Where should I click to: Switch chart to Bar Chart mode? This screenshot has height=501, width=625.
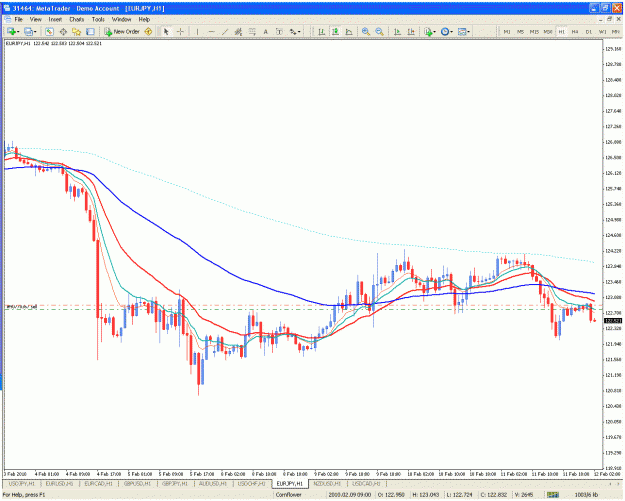click(321, 31)
